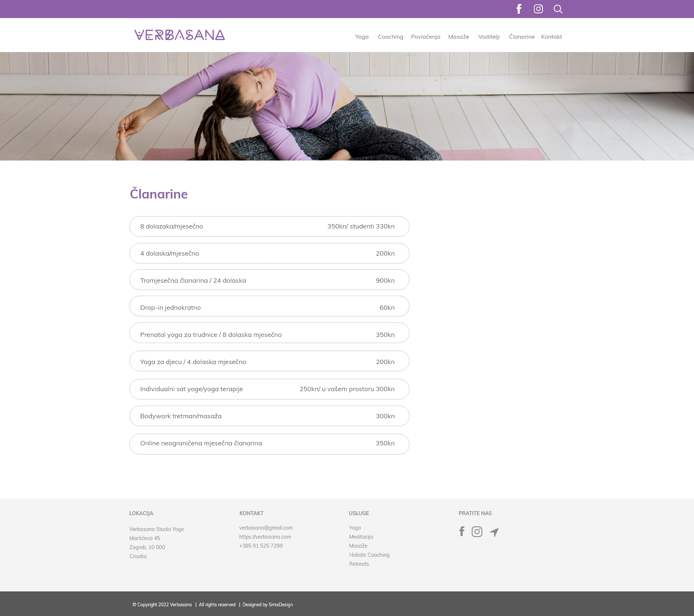Open the footer Facebook icon
The height and width of the screenshot is (616, 694).
462,531
